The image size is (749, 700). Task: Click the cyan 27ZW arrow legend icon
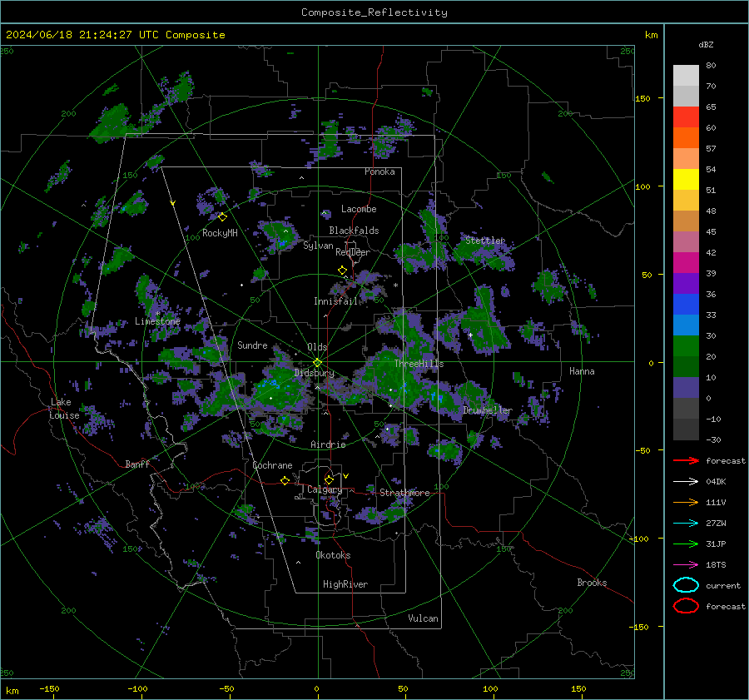click(x=686, y=524)
